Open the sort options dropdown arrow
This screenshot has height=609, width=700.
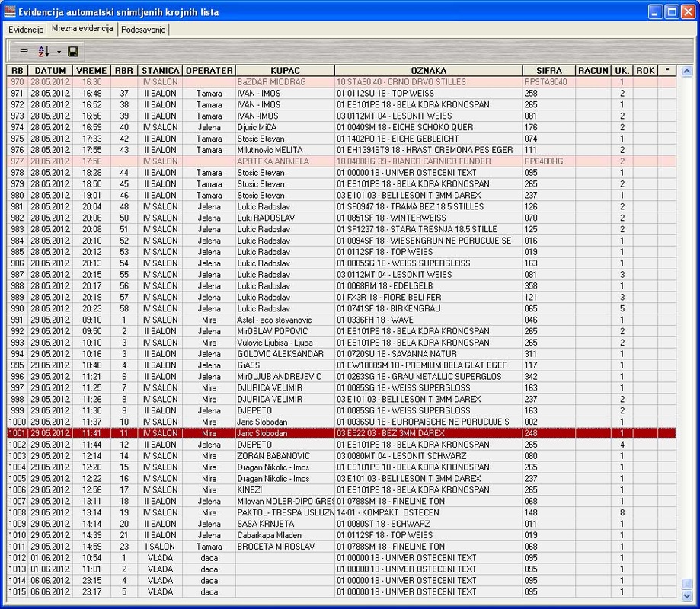click(58, 52)
